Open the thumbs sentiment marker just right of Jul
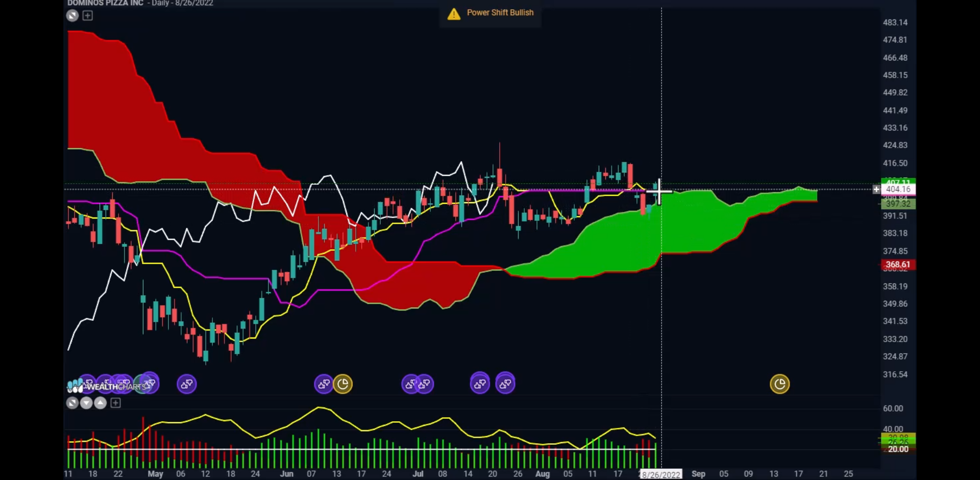 point(425,384)
